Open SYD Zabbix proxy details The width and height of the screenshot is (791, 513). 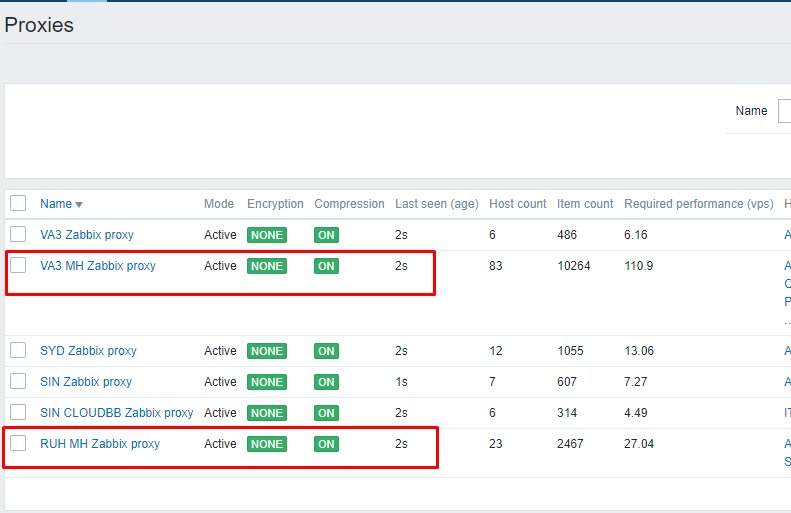(x=88, y=351)
